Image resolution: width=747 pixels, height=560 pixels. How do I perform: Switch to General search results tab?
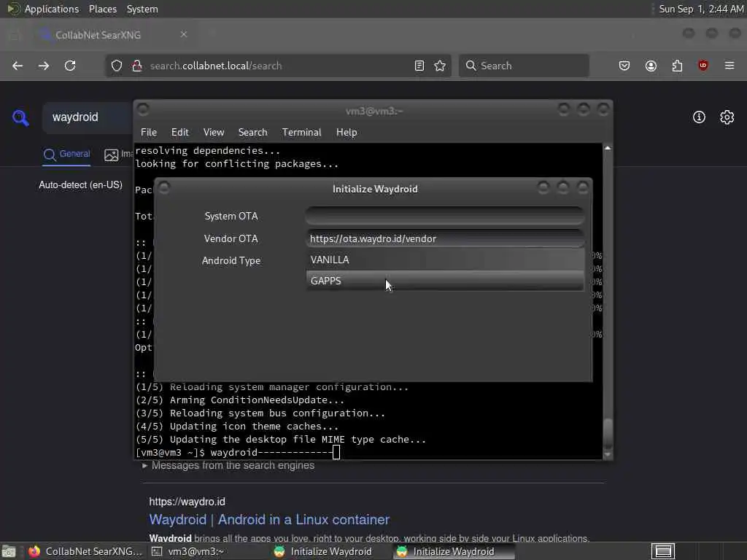click(66, 155)
